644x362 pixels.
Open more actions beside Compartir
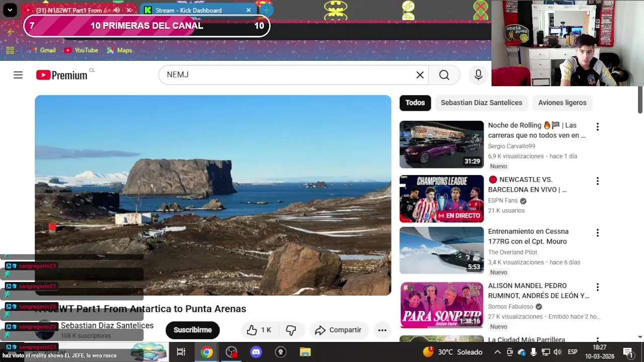point(382,330)
